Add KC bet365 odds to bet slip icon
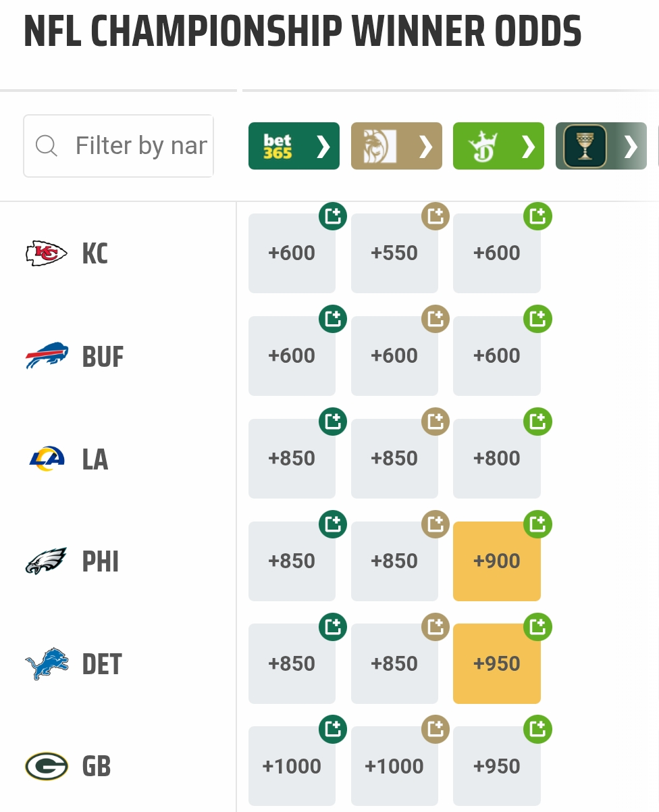 pos(333,217)
